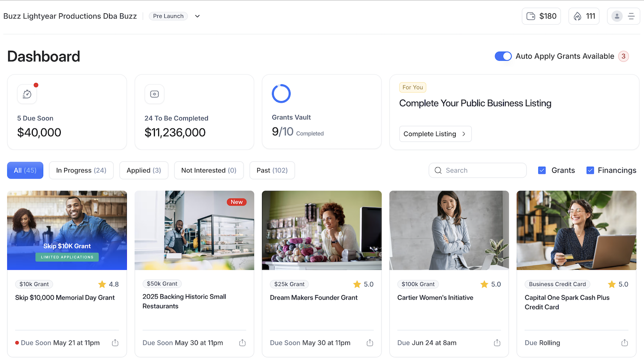644x361 pixels.
Task: Click the wallet balance icon showing $180
Action: (531, 16)
